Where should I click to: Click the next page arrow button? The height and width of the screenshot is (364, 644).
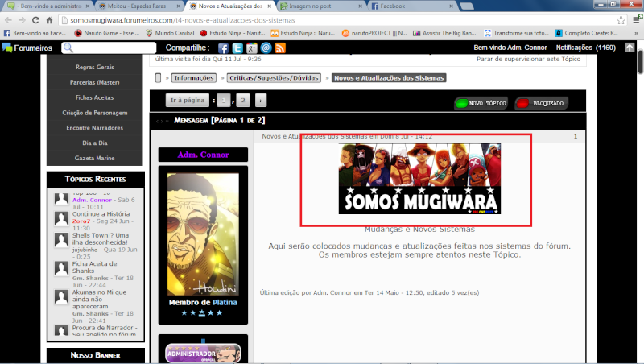coord(261,100)
